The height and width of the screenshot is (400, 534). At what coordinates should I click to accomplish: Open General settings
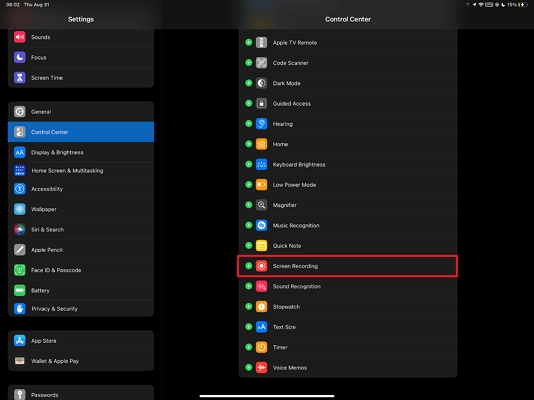tap(81, 112)
